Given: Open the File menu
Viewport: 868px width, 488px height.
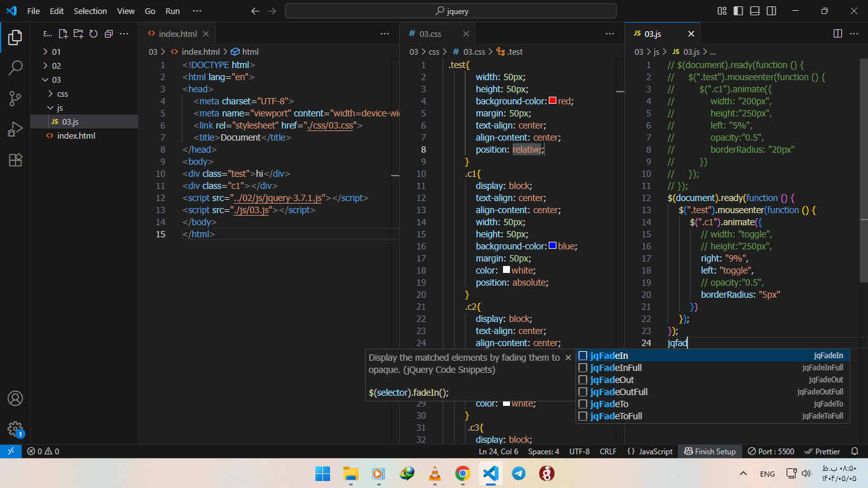Looking at the screenshot, I should [34, 11].
